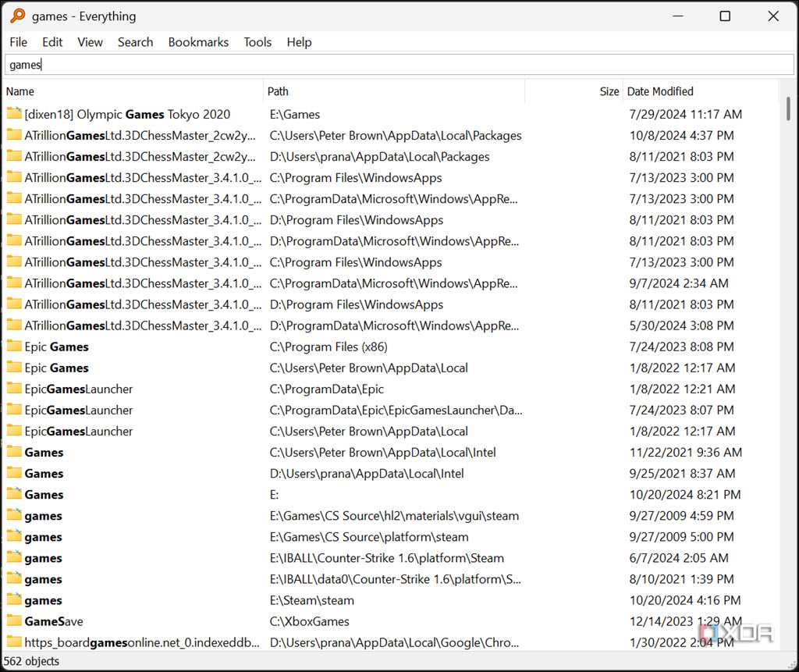799x672 pixels.
Task: Select folder icon of EpicGamesLauncher in C:\ProgramData\Epic
Action: (x=14, y=388)
